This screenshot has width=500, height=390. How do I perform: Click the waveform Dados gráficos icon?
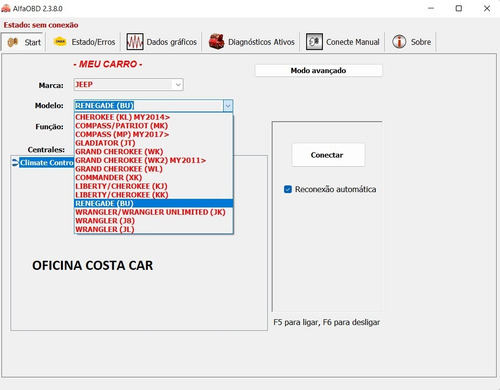(x=135, y=42)
